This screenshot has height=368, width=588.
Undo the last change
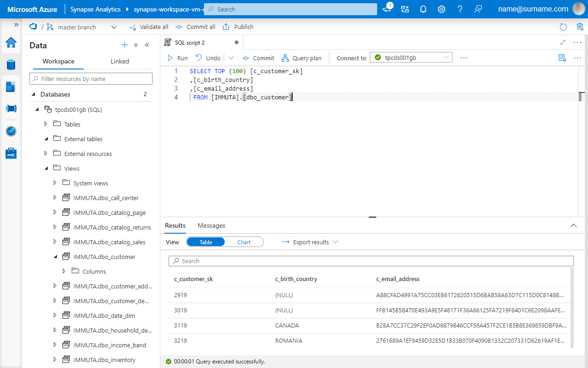[x=208, y=58]
